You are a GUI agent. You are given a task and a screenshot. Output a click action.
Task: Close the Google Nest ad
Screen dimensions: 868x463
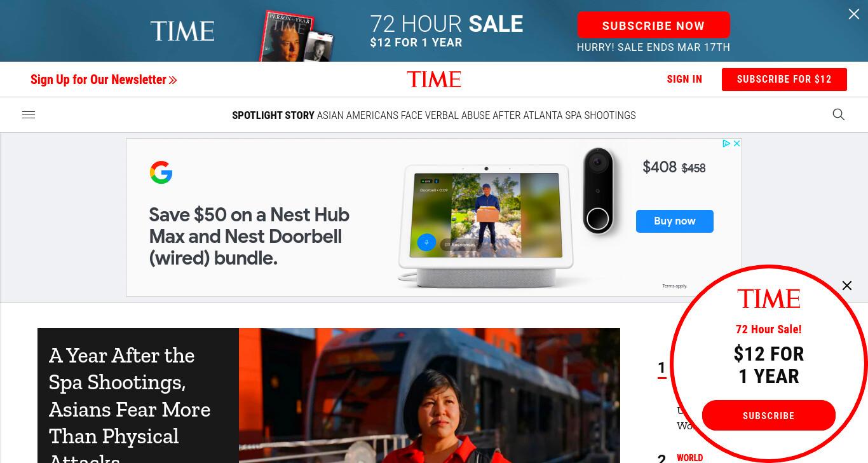click(x=737, y=144)
